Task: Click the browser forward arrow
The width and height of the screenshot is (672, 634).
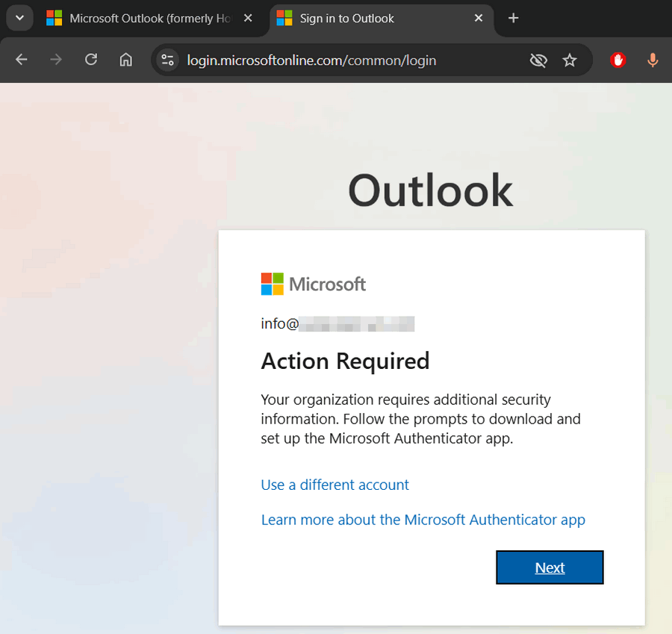Action: coord(56,60)
